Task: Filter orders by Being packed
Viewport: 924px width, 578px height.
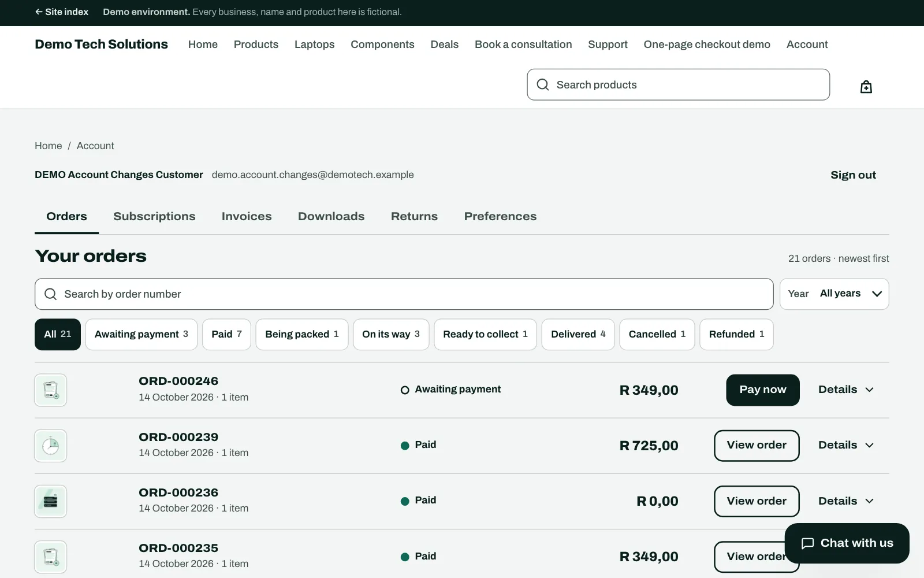Action: (x=302, y=334)
